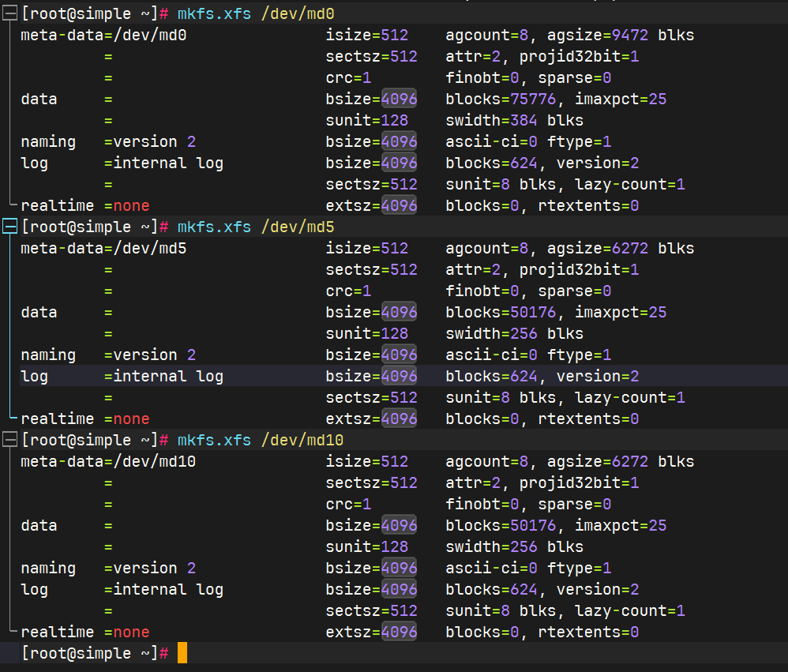Collapse the mkfs.xfs /dev/md5 output block
788x672 pixels.
10,227
